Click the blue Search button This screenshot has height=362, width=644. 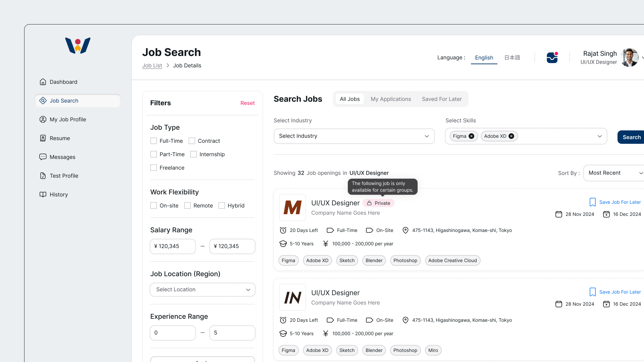(631, 137)
